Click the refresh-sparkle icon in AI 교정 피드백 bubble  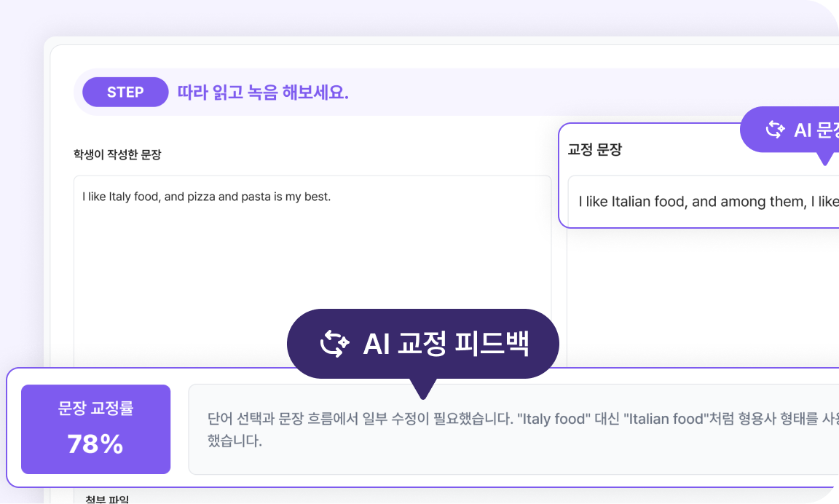click(x=335, y=344)
